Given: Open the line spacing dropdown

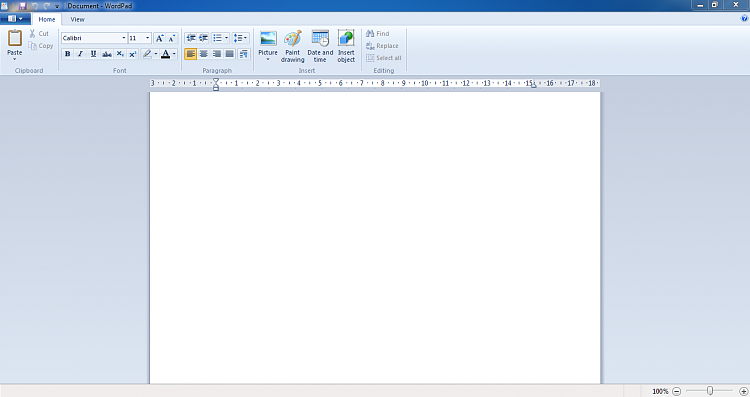Looking at the screenshot, I should [x=241, y=38].
